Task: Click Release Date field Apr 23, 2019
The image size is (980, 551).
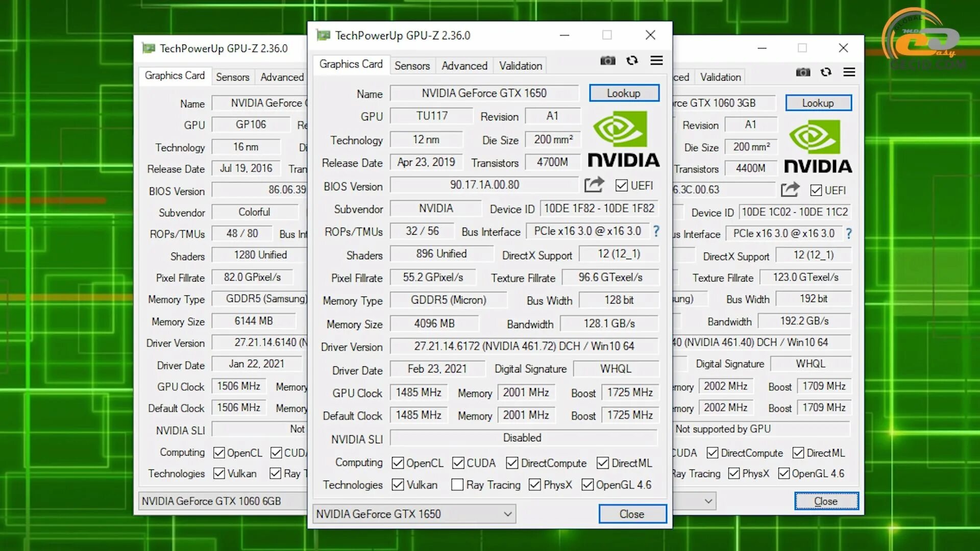Action: [426, 162]
